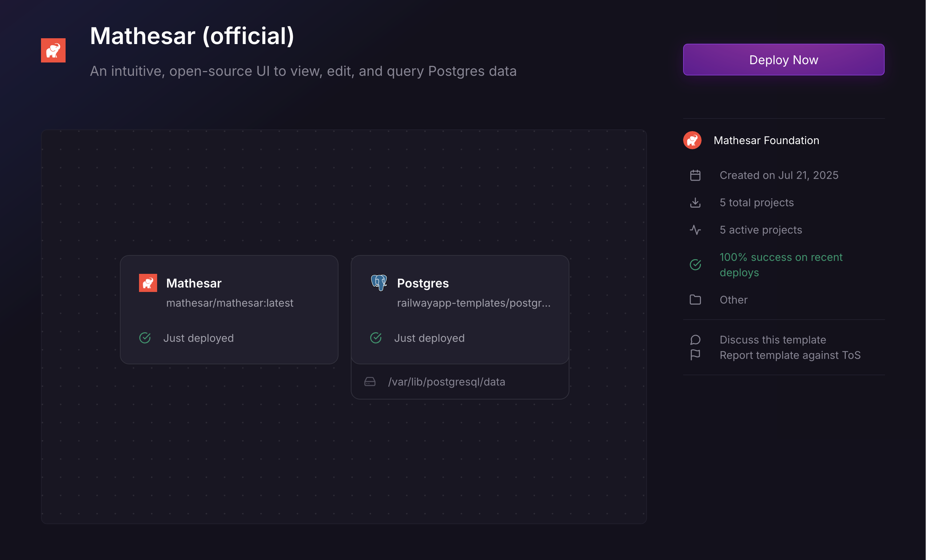Screen dimensions: 926x560
Task: Click the Created on Jul 21, 2025 text
Action: coord(779,176)
